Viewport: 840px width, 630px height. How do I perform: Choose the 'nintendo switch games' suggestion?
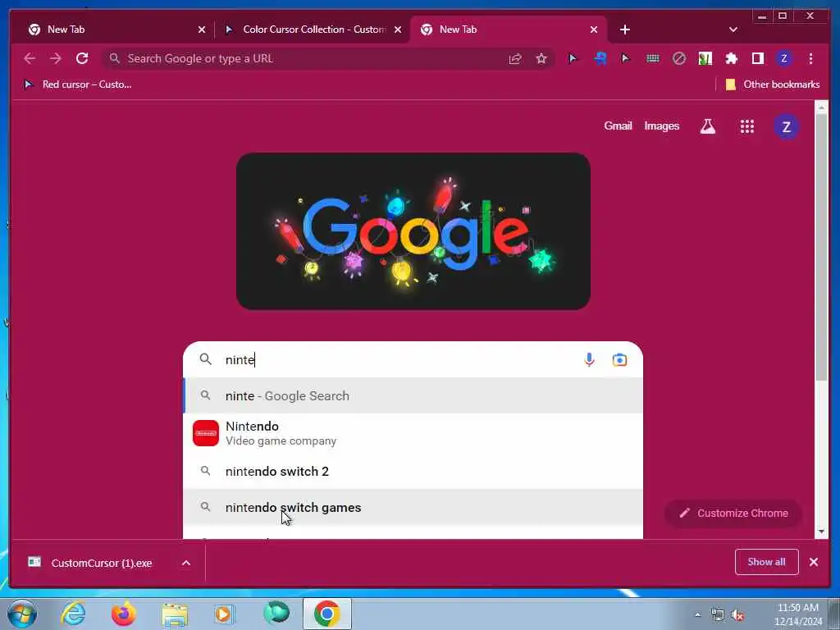tap(413, 507)
